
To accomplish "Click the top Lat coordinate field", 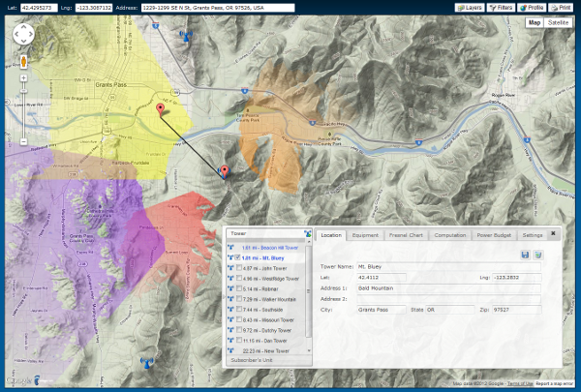I will (x=39, y=8).
